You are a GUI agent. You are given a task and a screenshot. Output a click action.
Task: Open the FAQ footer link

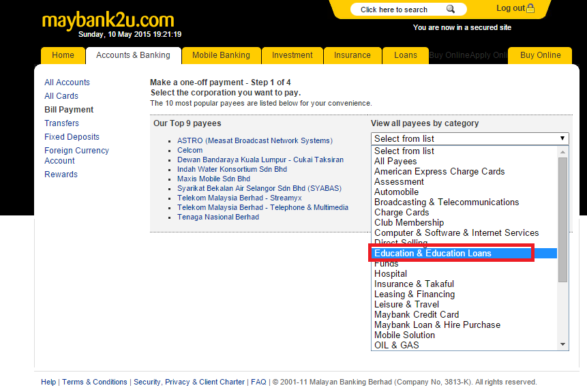[258, 382]
